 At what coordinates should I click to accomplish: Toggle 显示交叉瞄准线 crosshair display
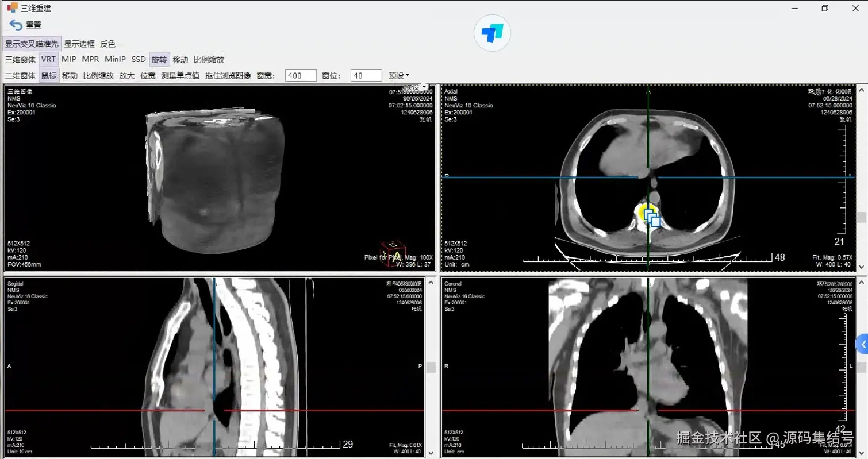[x=32, y=44]
